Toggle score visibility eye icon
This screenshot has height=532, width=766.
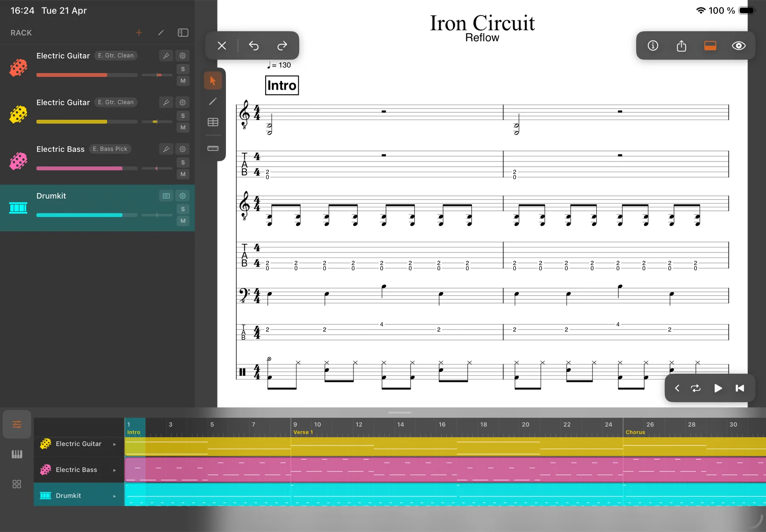click(739, 46)
